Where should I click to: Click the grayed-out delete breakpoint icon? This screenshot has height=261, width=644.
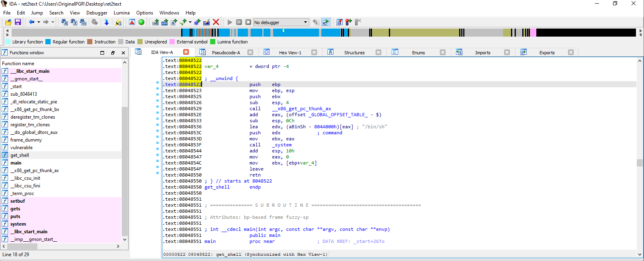358,22
